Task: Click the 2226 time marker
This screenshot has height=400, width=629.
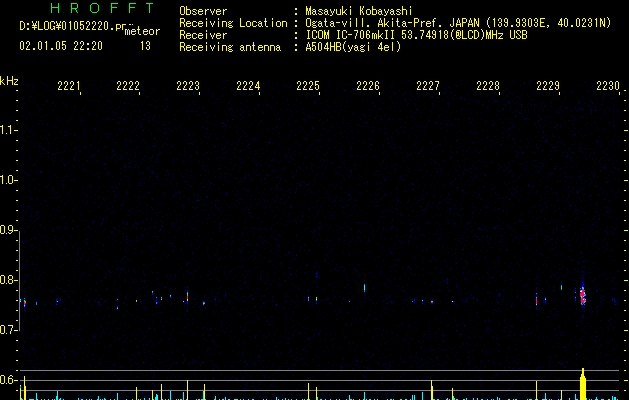Action: click(368, 86)
